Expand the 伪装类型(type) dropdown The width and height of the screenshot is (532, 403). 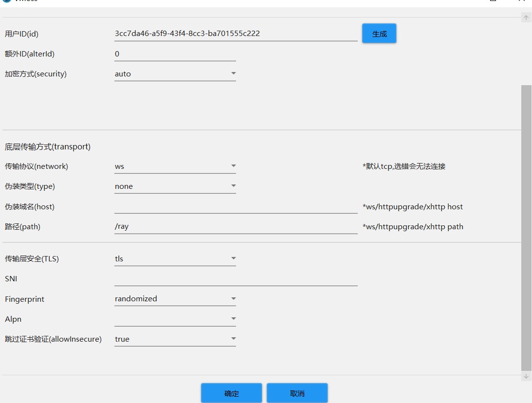175,186
